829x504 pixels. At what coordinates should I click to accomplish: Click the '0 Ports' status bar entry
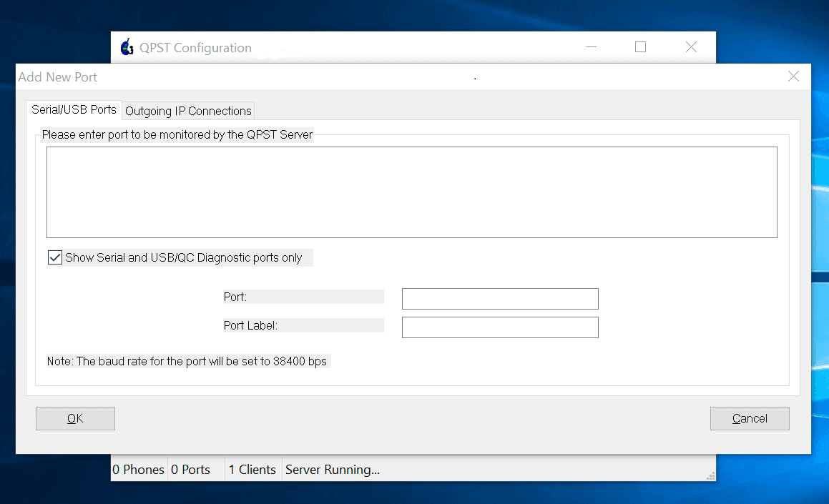(x=190, y=470)
